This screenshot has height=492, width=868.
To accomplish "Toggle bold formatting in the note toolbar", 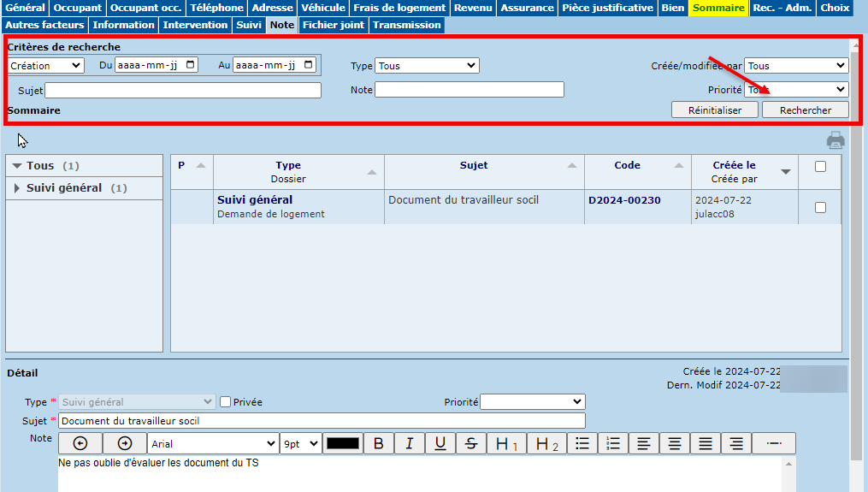I will point(378,443).
